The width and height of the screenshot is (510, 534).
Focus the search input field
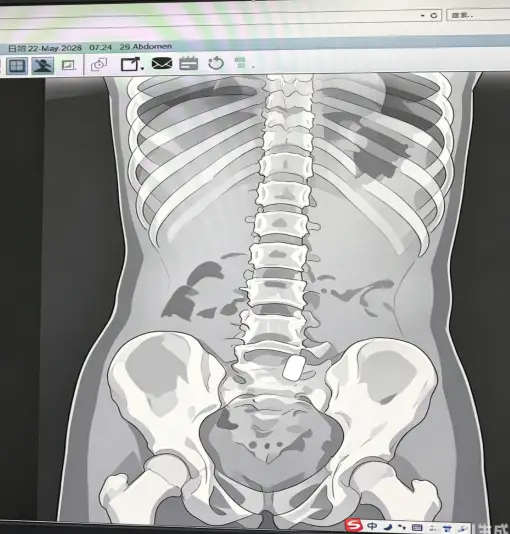coord(478,15)
